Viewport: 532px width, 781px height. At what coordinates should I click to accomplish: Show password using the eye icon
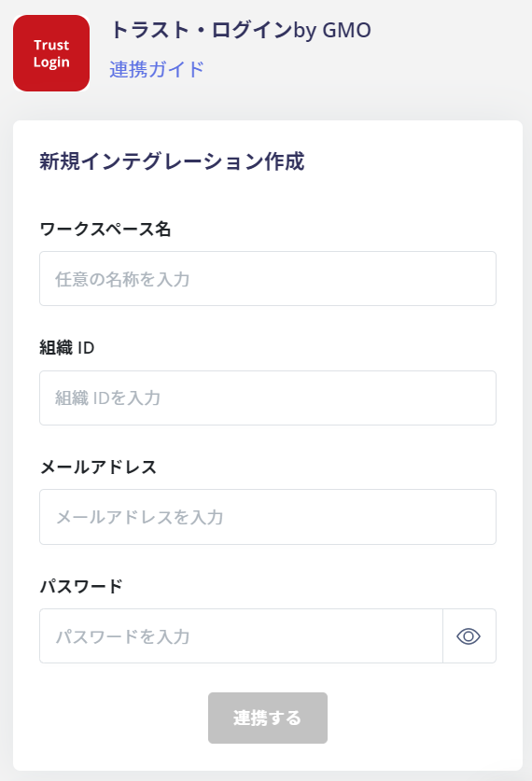click(x=469, y=636)
